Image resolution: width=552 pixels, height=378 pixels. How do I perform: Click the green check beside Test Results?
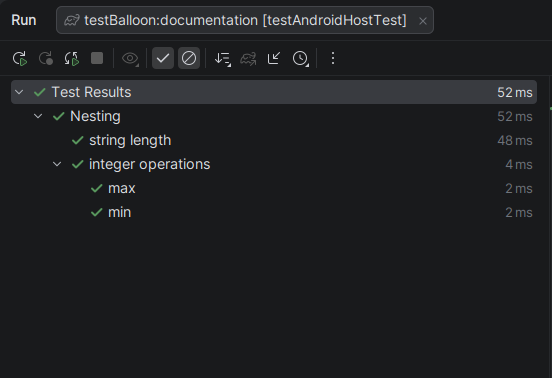[x=40, y=92]
